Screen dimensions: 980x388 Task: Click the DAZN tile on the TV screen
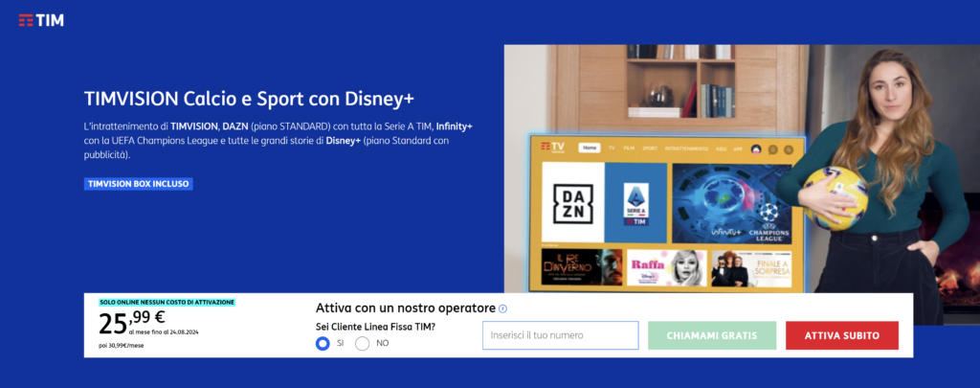coord(573,203)
